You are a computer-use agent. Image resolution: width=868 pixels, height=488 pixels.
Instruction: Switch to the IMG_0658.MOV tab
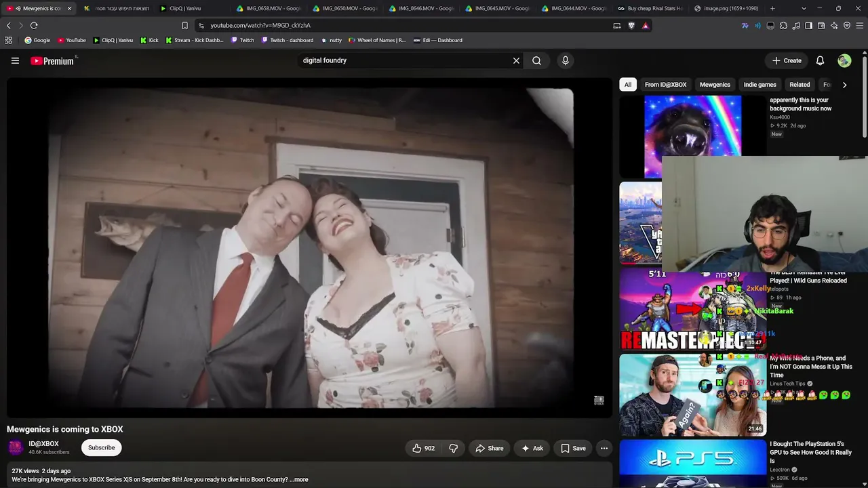point(269,8)
